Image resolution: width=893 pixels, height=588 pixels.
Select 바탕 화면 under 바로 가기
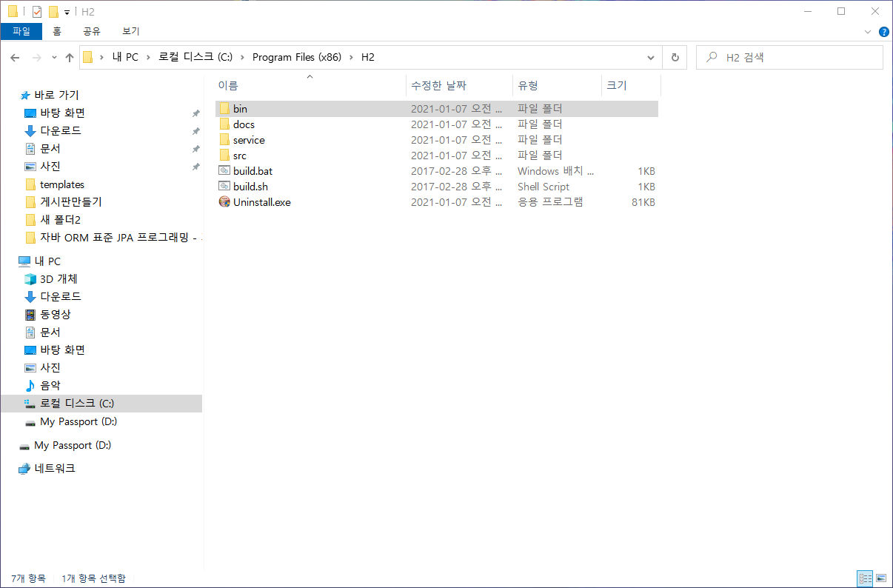click(62, 113)
